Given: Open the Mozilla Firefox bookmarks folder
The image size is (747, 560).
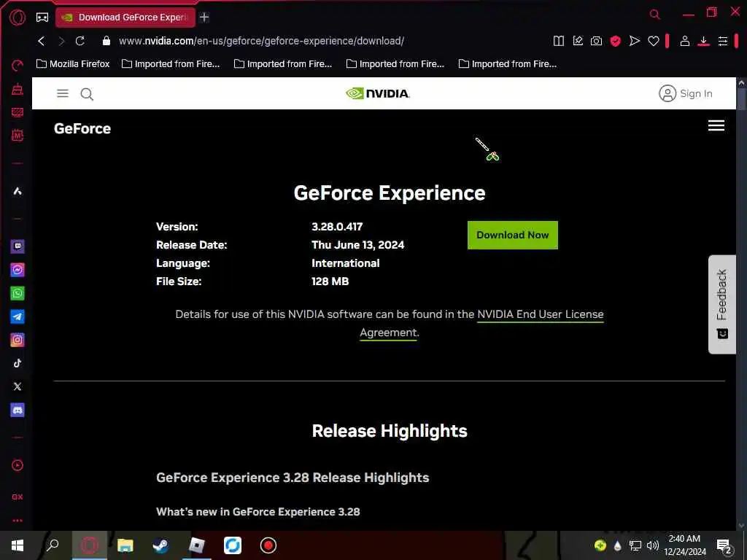Looking at the screenshot, I should pos(73,64).
